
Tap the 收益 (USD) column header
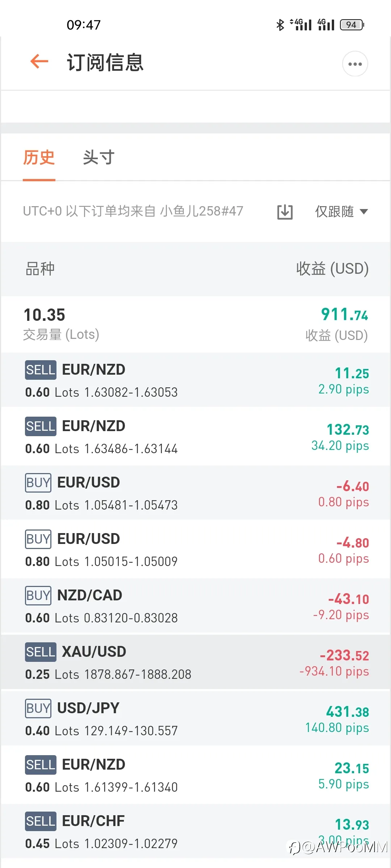[x=332, y=269]
